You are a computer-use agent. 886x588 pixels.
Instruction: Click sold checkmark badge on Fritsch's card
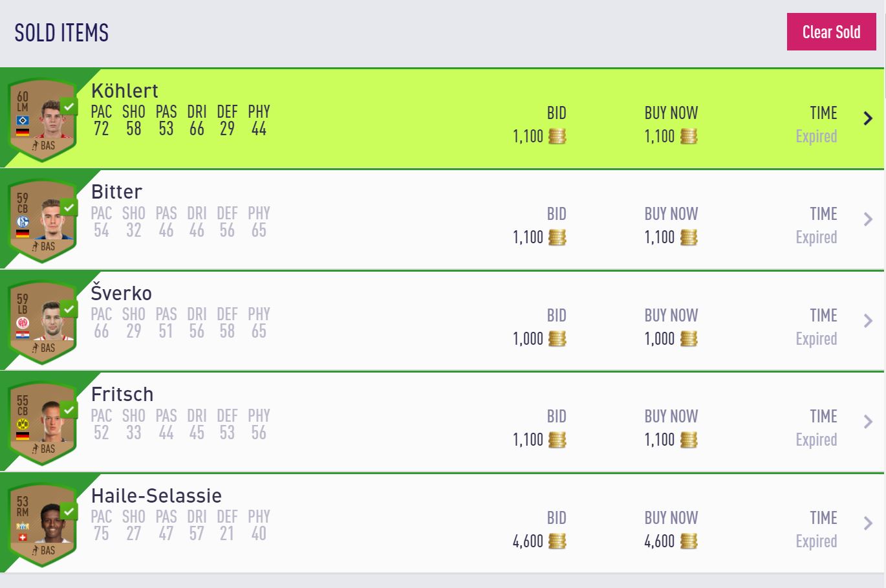click(x=69, y=410)
